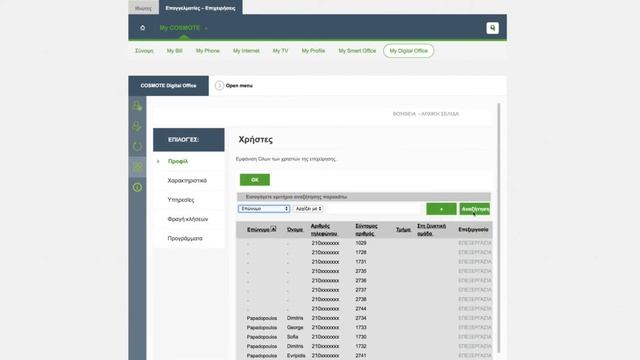Click the COSMOTE Digital Office header tab
The width and height of the screenshot is (640, 360).
pyautogui.click(x=168, y=86)
